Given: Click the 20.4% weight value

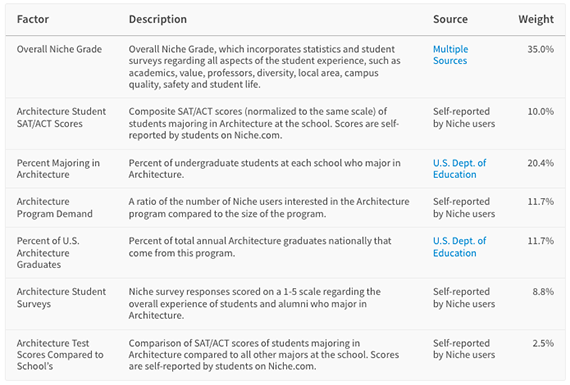Looking at the screenshot, I should pos(541,163).
